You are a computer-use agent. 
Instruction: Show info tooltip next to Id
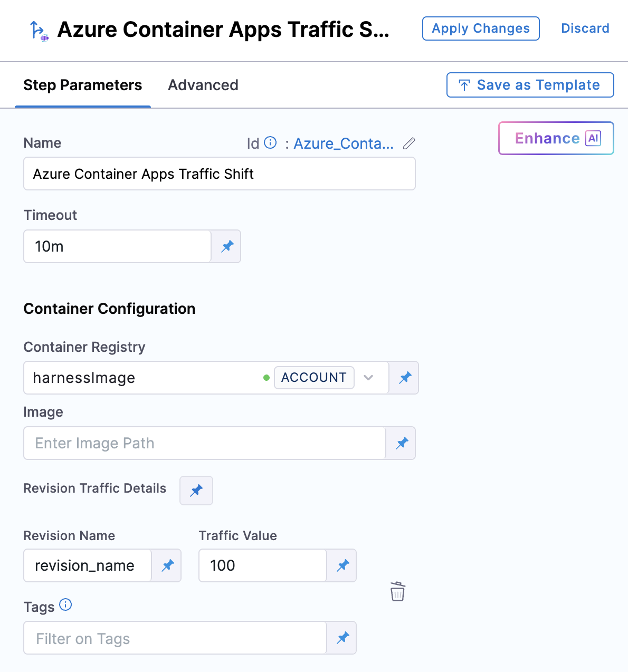coord(270,143)
